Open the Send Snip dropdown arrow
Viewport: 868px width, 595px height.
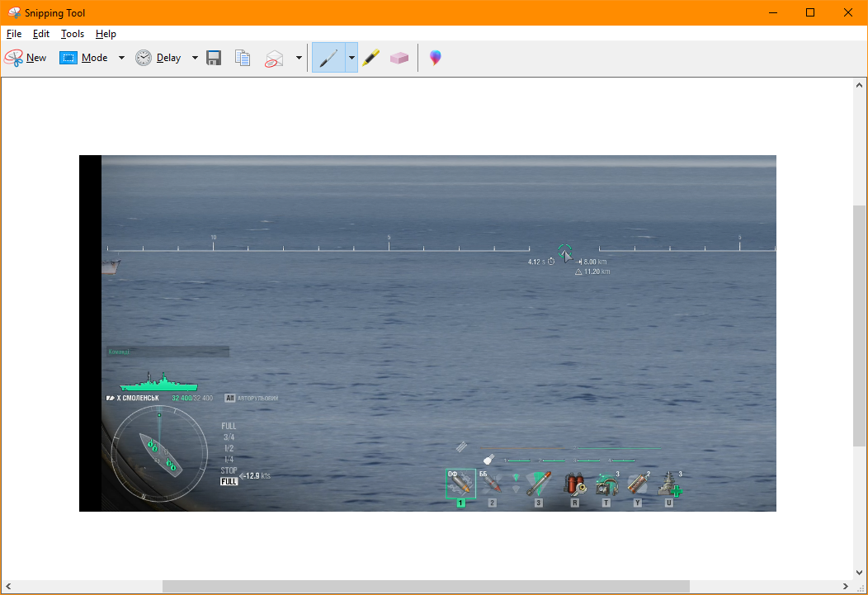299,58
